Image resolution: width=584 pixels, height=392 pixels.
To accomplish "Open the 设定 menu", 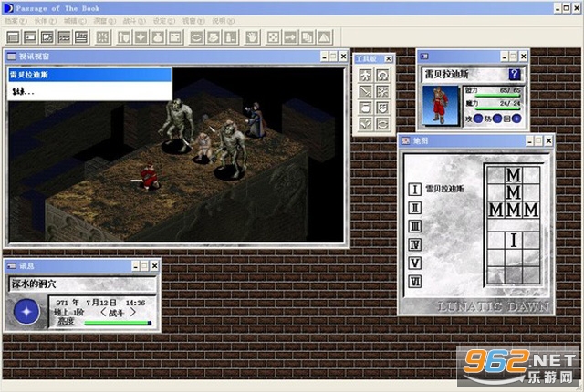I will click(x=164, y=21).
